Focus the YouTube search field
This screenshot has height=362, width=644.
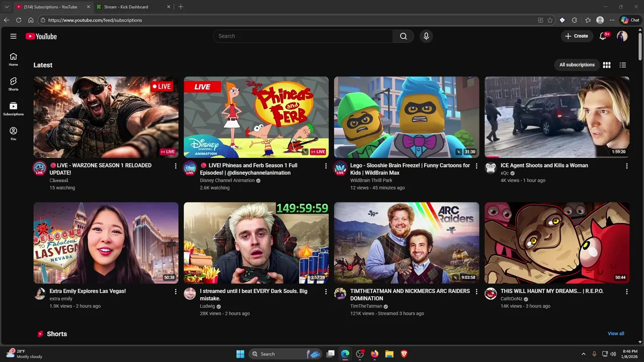pos(303,36)
